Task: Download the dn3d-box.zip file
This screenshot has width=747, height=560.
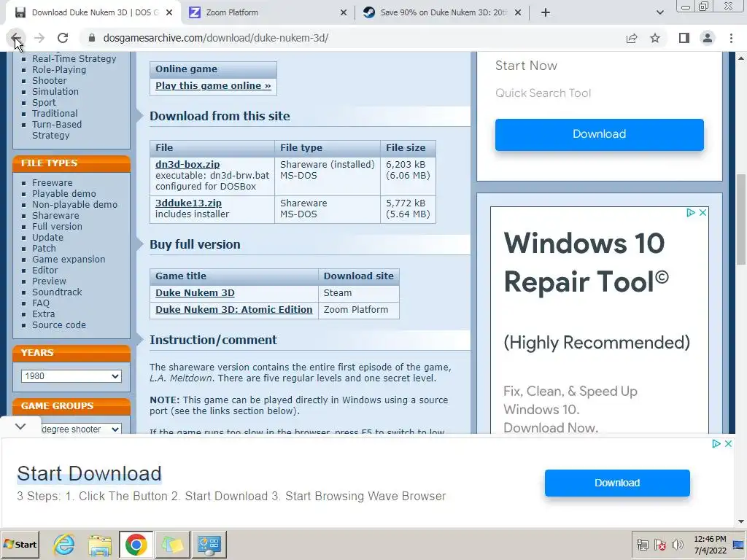Action: [187, 164]
